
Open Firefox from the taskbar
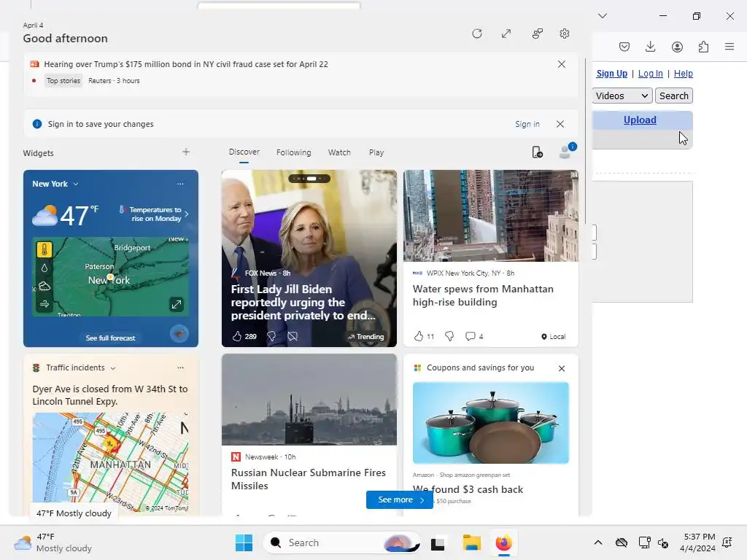point(503,542)
